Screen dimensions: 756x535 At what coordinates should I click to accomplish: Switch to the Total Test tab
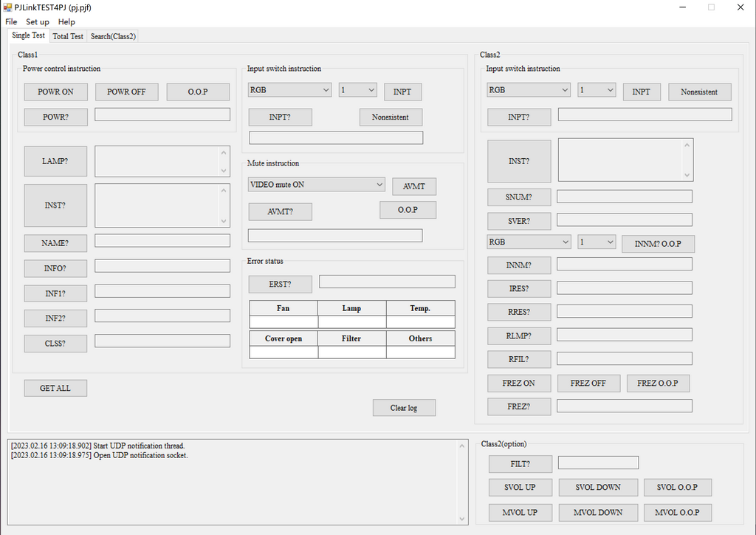[x=68, y=36]
